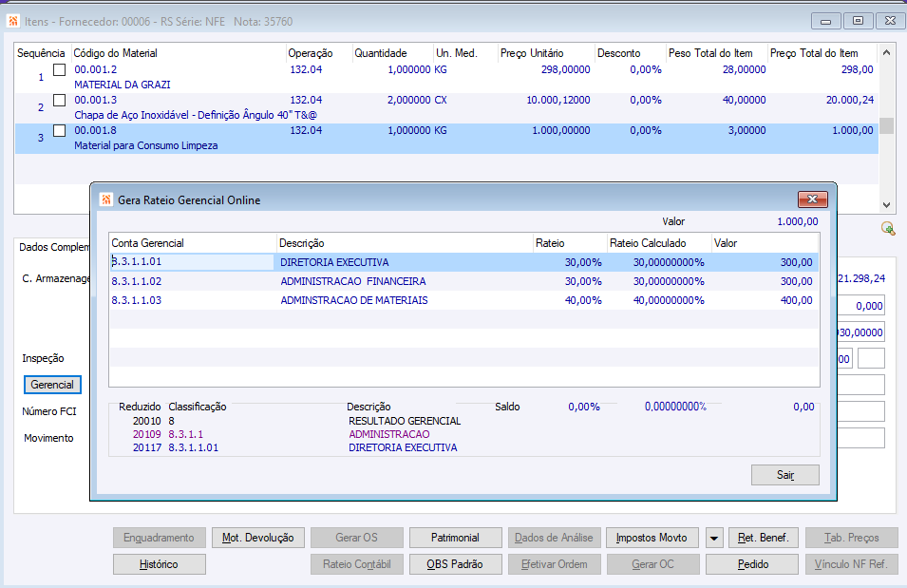
Task: Open the Dados Complementares tab
Action: [x=53, y=247]
